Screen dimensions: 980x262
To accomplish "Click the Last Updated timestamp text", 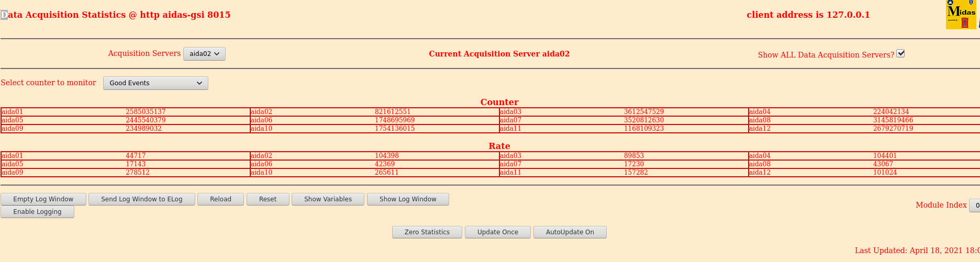I will click(917, 250).
